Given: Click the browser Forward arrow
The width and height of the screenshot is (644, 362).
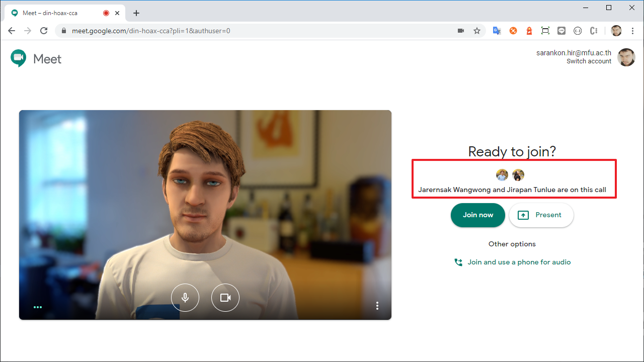Looking at the screenshot, I should click(x=28, y=31).
